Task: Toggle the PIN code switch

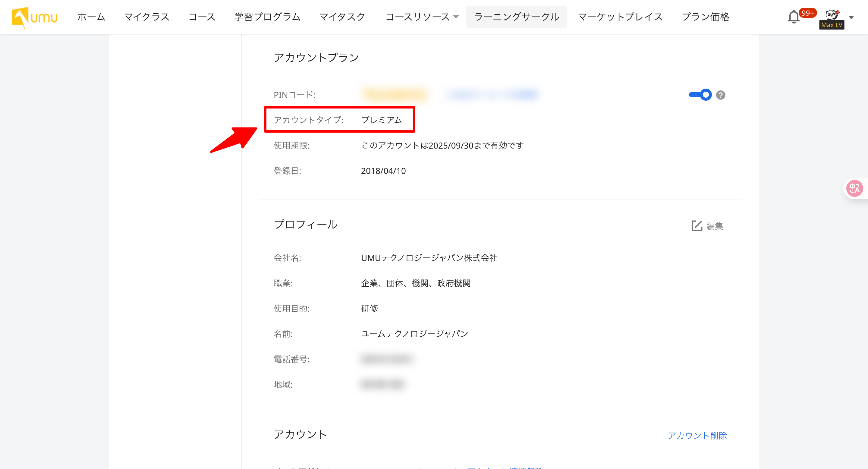Action: coord(700,95)
